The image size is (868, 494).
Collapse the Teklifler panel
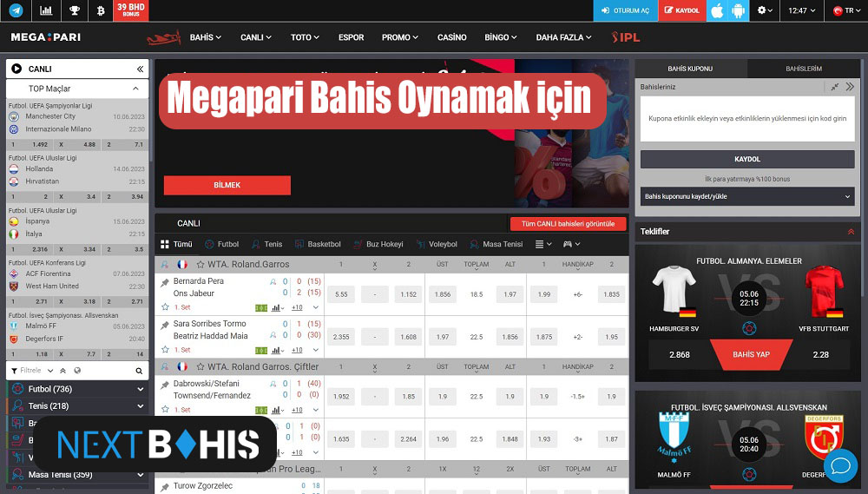click(x=851, y=232)
